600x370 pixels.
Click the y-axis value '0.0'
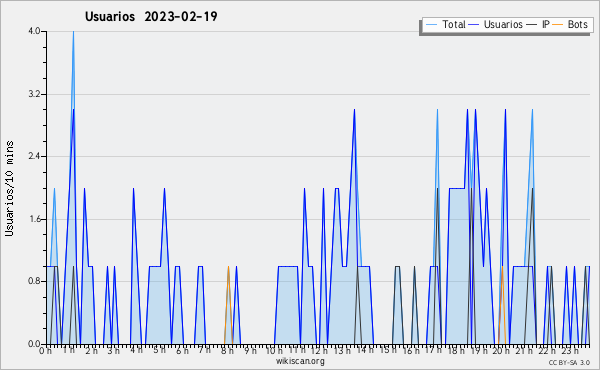pyautogui.click(x=34, y=344)
